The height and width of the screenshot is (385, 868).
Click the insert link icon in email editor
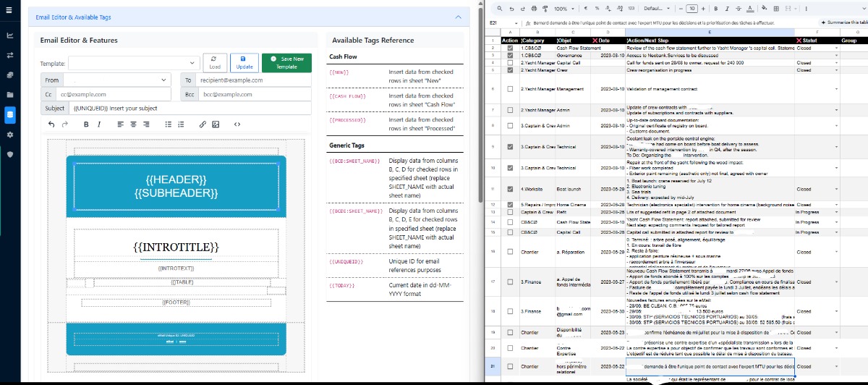click(203, 124)
